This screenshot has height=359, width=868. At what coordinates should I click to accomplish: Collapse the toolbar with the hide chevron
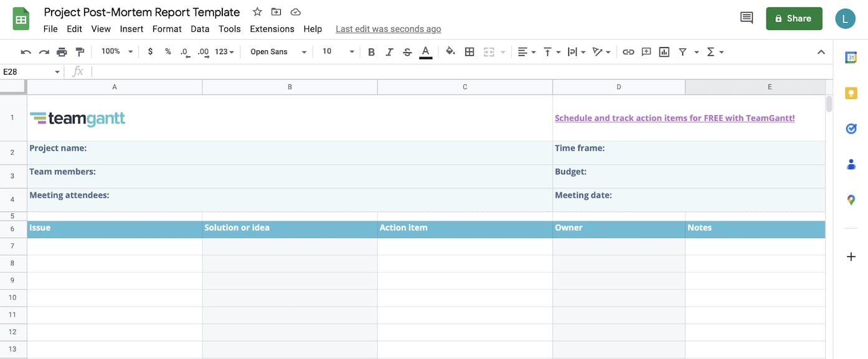point(821,52)
